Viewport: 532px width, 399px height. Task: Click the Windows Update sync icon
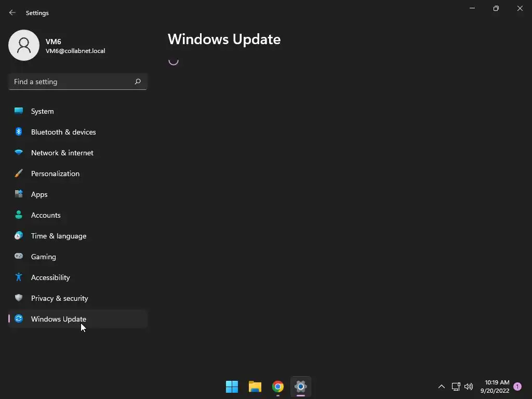tap(19, 318)
